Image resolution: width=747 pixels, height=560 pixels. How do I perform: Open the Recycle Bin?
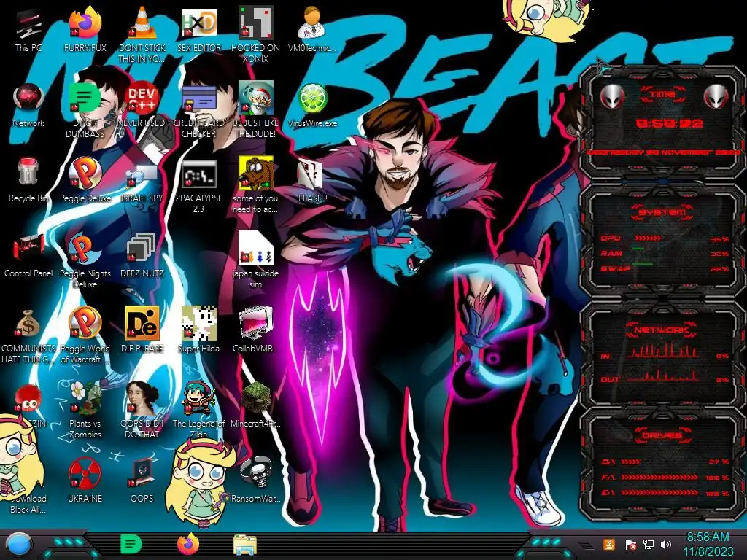coord(28,180)
